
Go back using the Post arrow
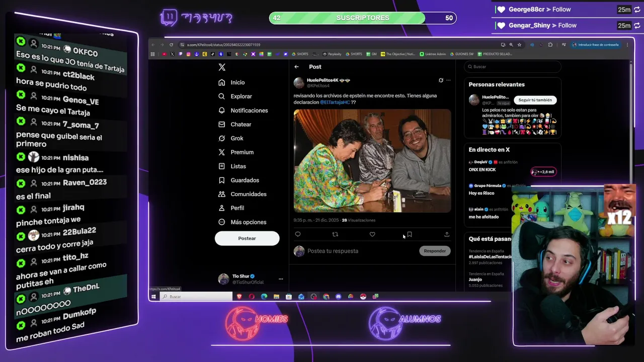[x=297, y=67]
